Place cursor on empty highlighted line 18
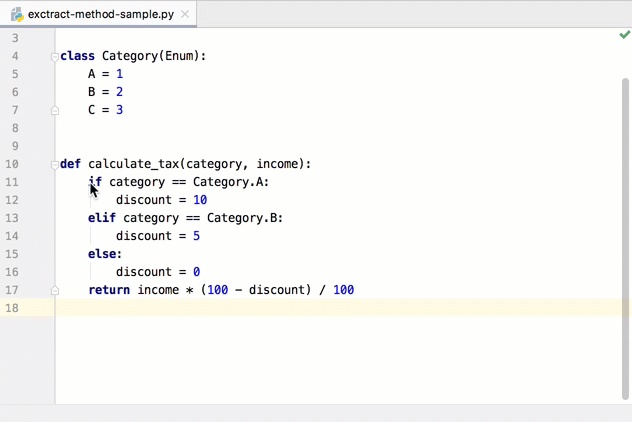This screenshot has height=422, width=632. click(x=300, y=308)
